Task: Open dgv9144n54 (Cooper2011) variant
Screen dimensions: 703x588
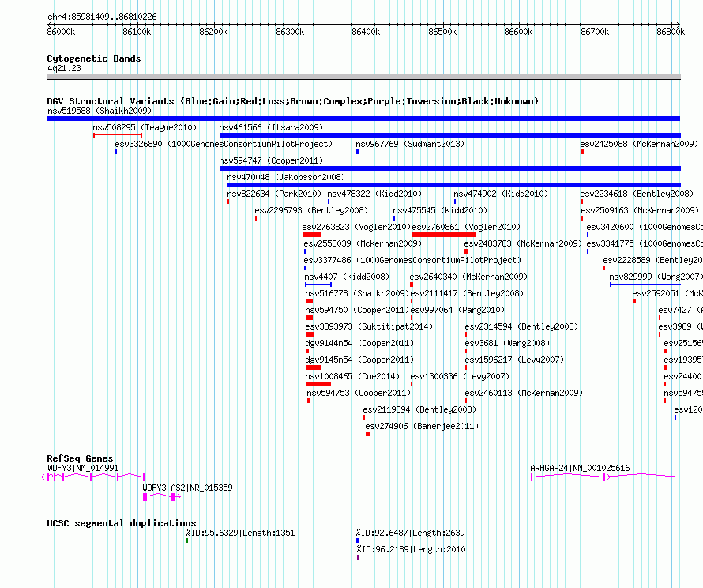Action: coord(359,343)
